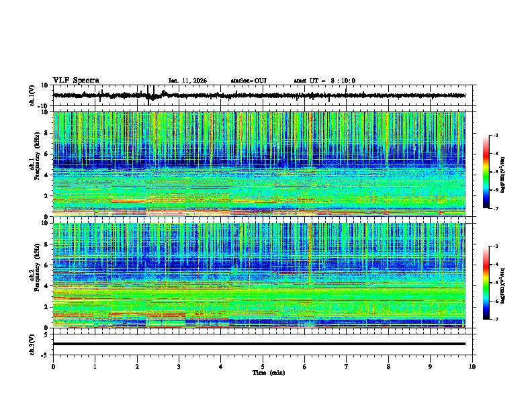532x411 pixels.
Task: Click the ch.2 spectrogram color scale bar
Action: 486,283
